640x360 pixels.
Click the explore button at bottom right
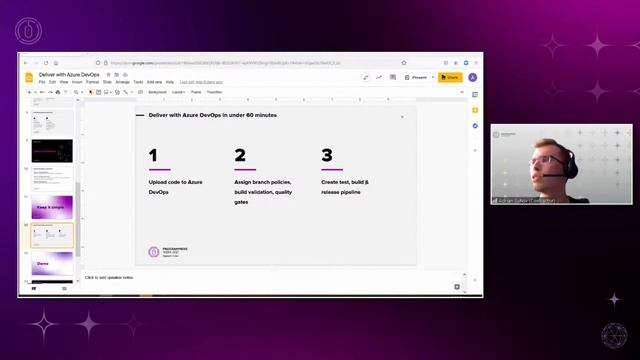(x=457, y=287)
